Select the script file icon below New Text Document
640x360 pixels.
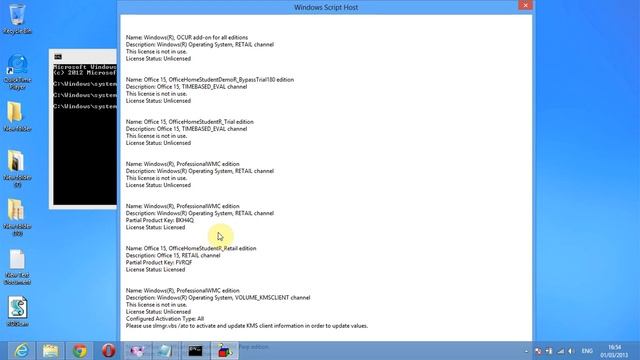pyautogui.click(x=17, y=311)
